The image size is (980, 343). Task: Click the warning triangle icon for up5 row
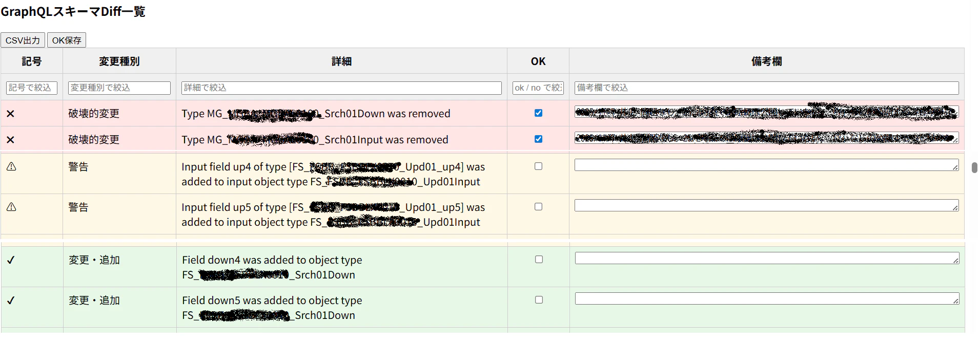click(x=11, y=207)
